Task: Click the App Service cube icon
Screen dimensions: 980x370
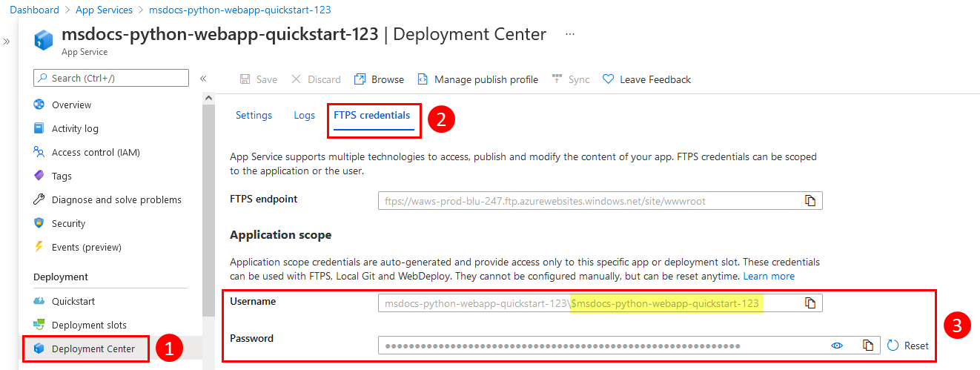Action: 44,40
